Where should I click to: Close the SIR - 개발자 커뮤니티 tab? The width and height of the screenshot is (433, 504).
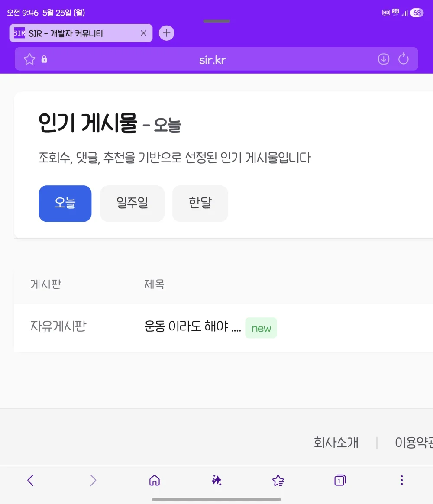coord(144,33)
